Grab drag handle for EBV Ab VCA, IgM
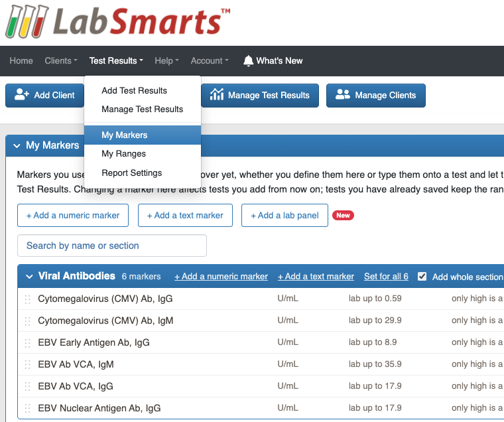The image size is (504, 422). tap(27, 365)
